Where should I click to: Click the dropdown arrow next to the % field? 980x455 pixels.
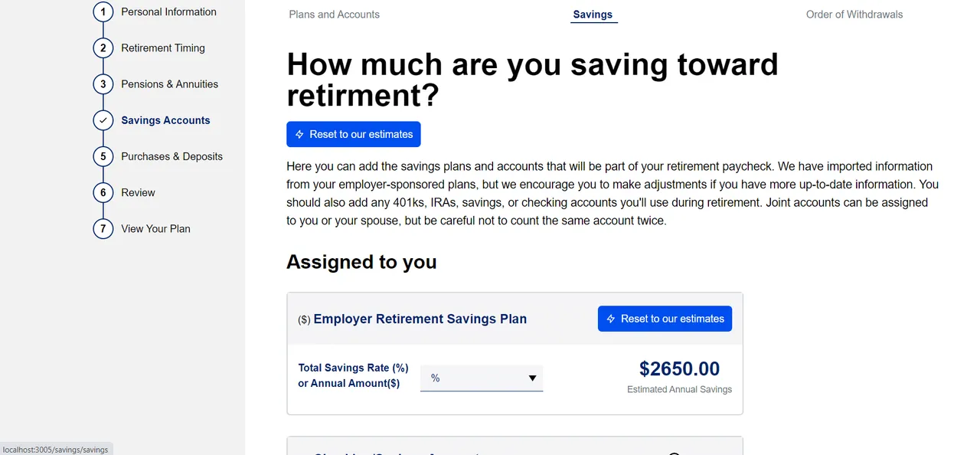point(532,378)
